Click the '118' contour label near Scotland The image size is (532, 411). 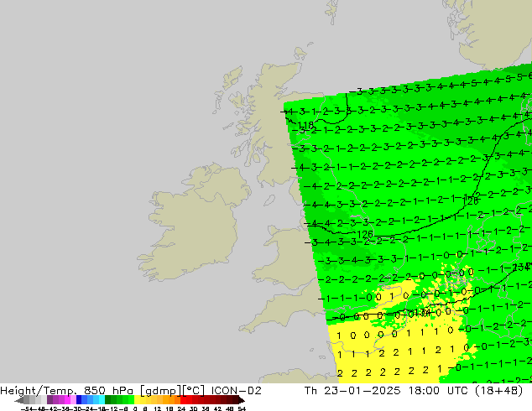(x=305, y=126)
